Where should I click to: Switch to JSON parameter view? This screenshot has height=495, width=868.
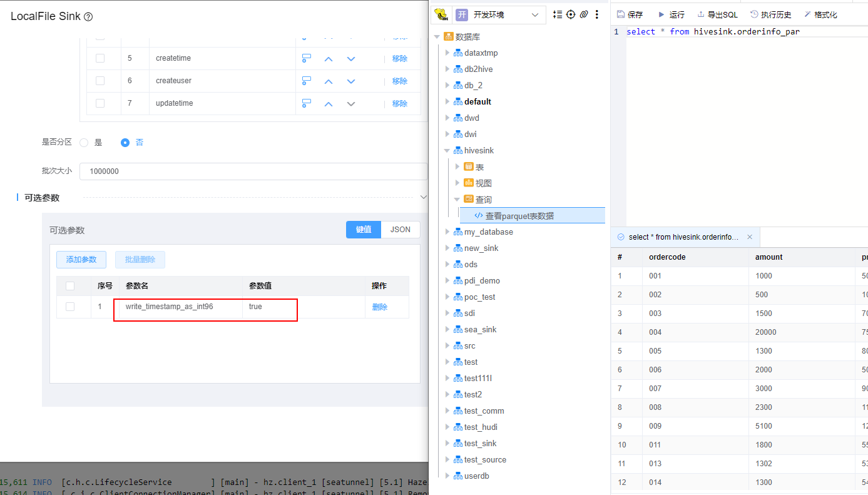(x=401, y=230)
